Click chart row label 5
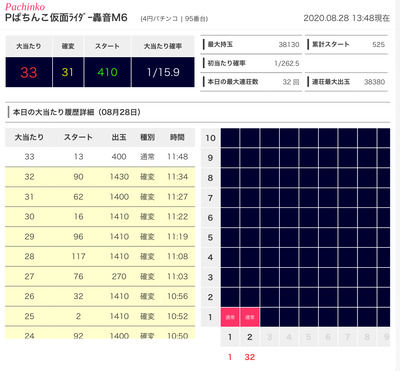 point(210,238)
